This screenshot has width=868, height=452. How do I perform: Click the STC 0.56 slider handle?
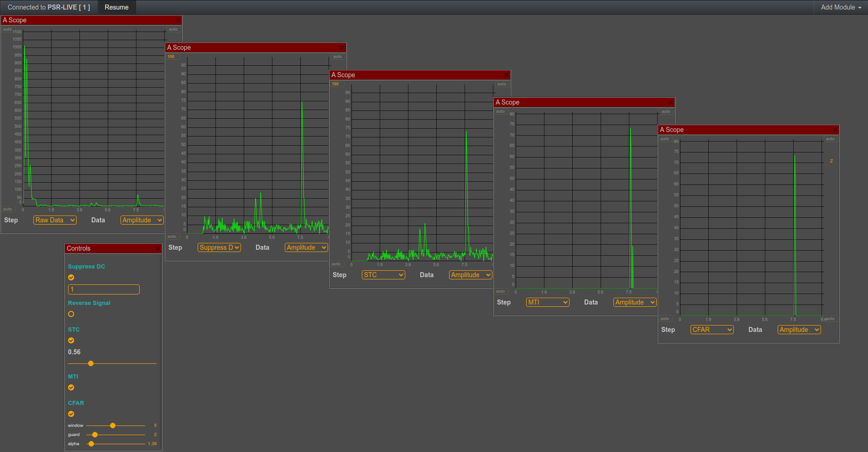(x=91, y=363)
